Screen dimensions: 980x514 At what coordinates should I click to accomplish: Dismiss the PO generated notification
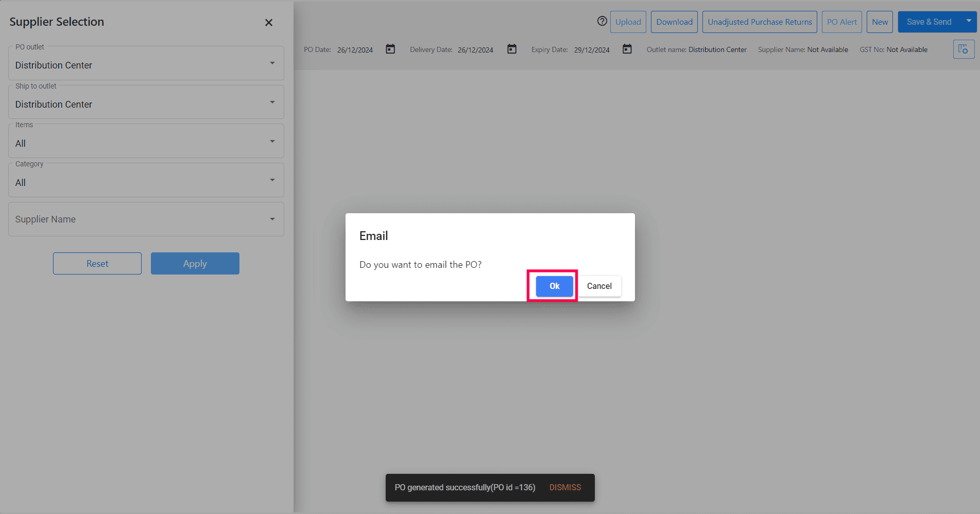[565, 488]
